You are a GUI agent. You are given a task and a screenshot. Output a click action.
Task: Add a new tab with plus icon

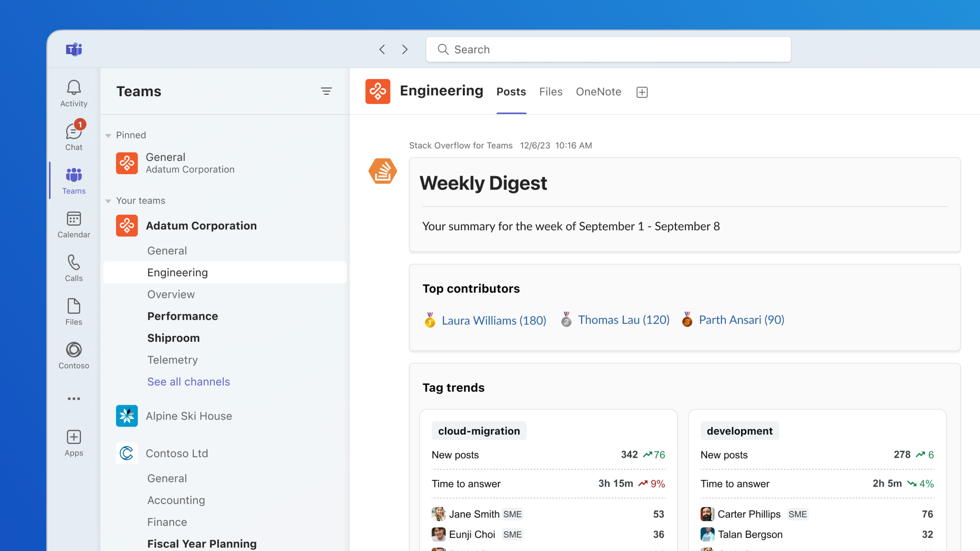pos(642,92)
